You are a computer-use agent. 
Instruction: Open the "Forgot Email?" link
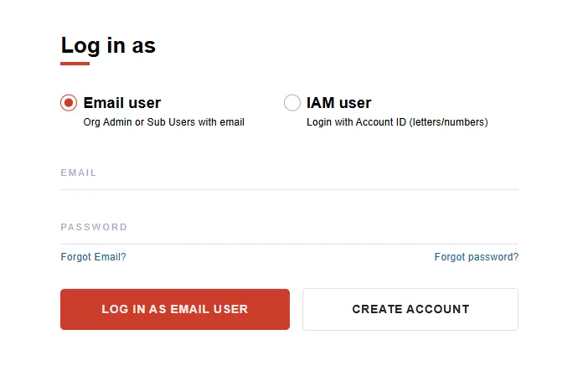93,257
